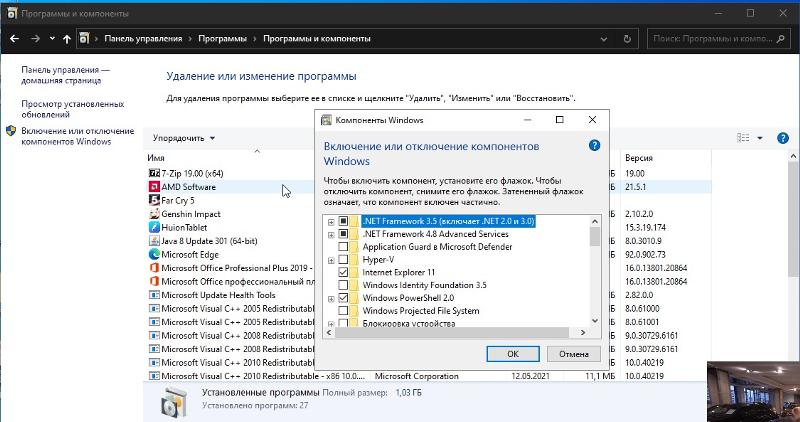Image resolution: width=800 pixels, height=422 pixels.
Task: Click Отмена button
Action: (x=573, y=354)
